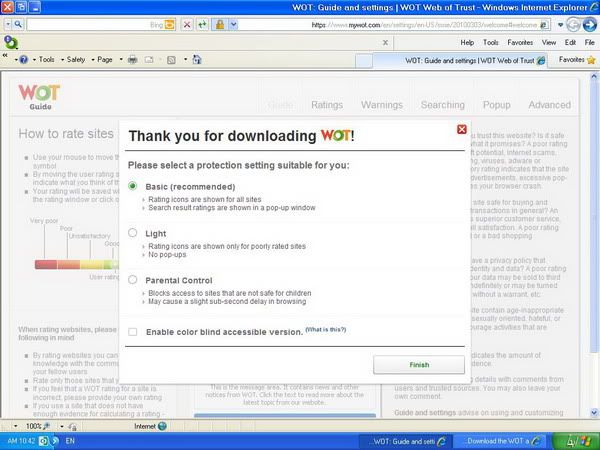The width and height of the screenshot is (600, 450).
Task: Click the grayed navigation arrow button
Action: click(x=573, y=25)
